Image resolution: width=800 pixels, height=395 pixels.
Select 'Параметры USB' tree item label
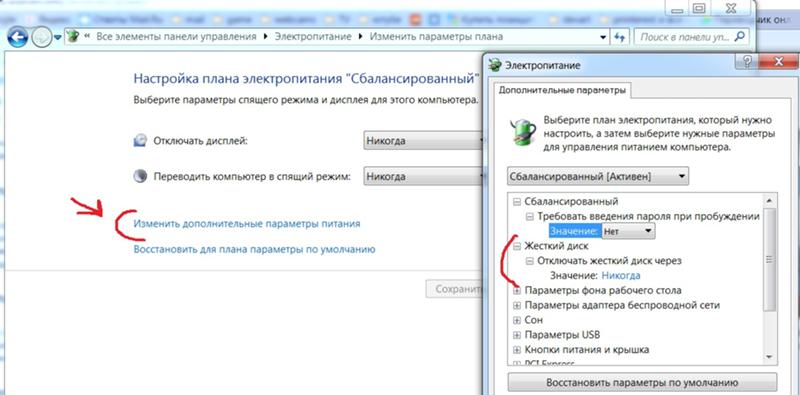(562, 335)
